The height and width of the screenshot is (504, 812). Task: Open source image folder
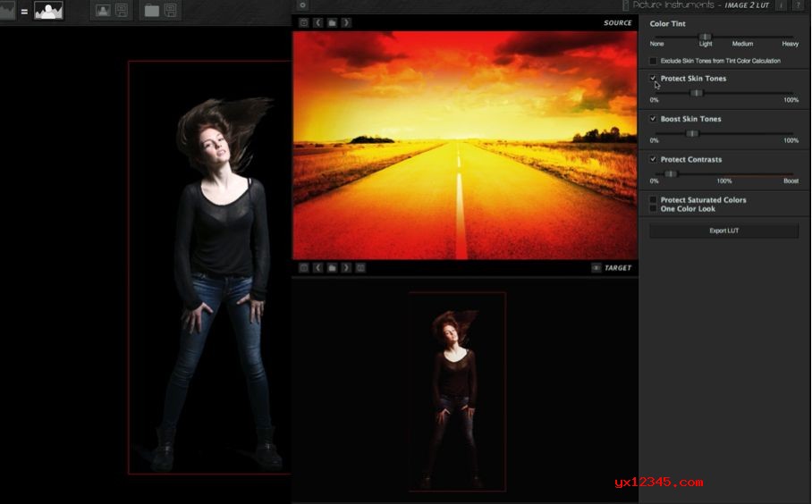[332, 22]
